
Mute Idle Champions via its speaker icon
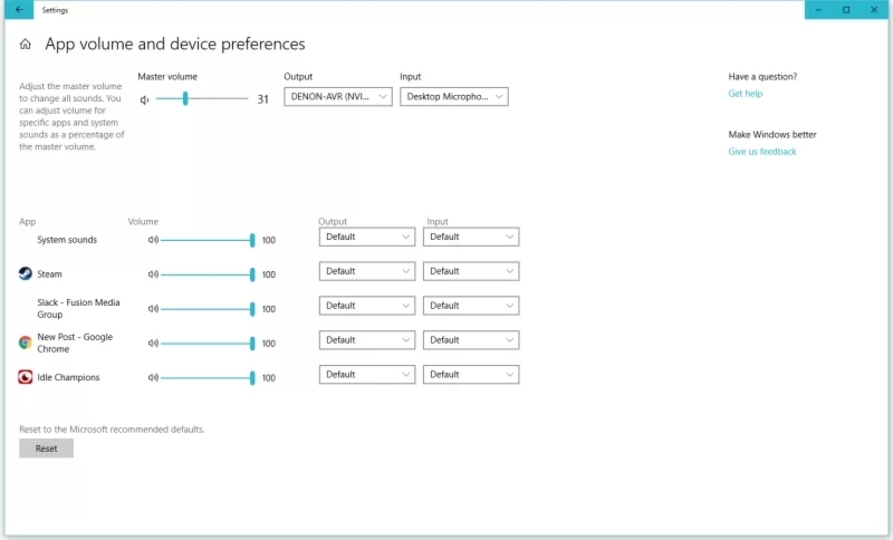point(153,378)
